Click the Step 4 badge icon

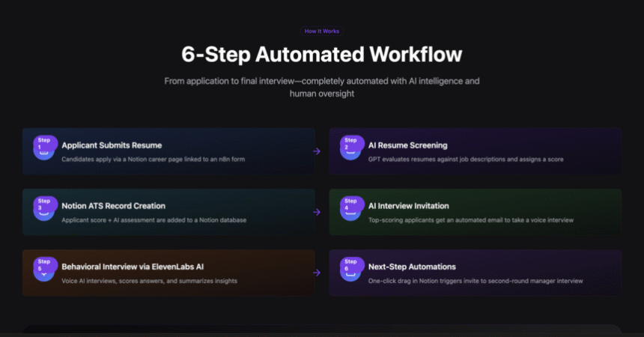click(x=351, y=208)
